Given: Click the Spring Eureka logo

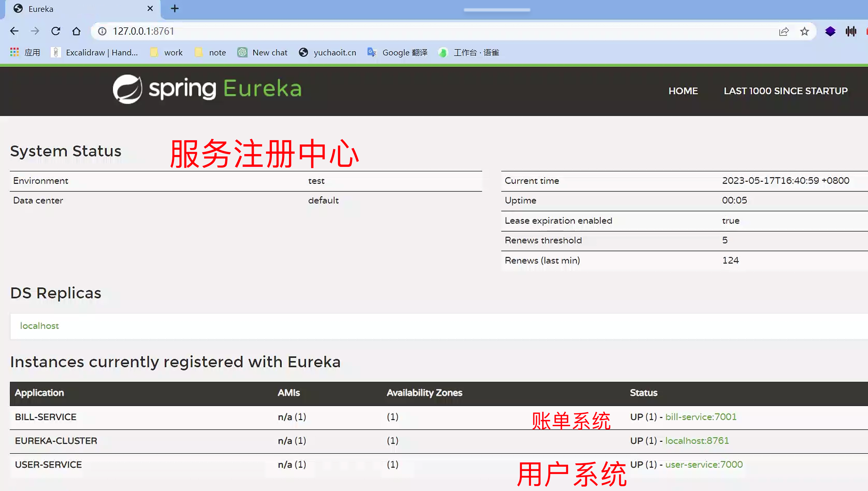Looking at the screenshot, I should [x=207, y=89].
